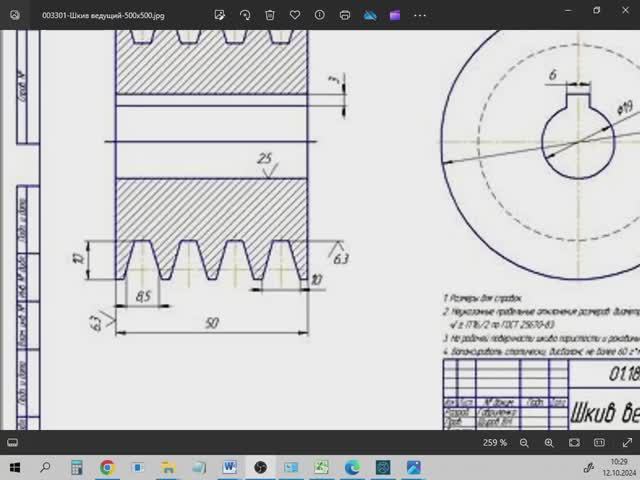Toggle the filmstrip icon in bottom bar
Screen dimensions: 640x480
(12, 442)
